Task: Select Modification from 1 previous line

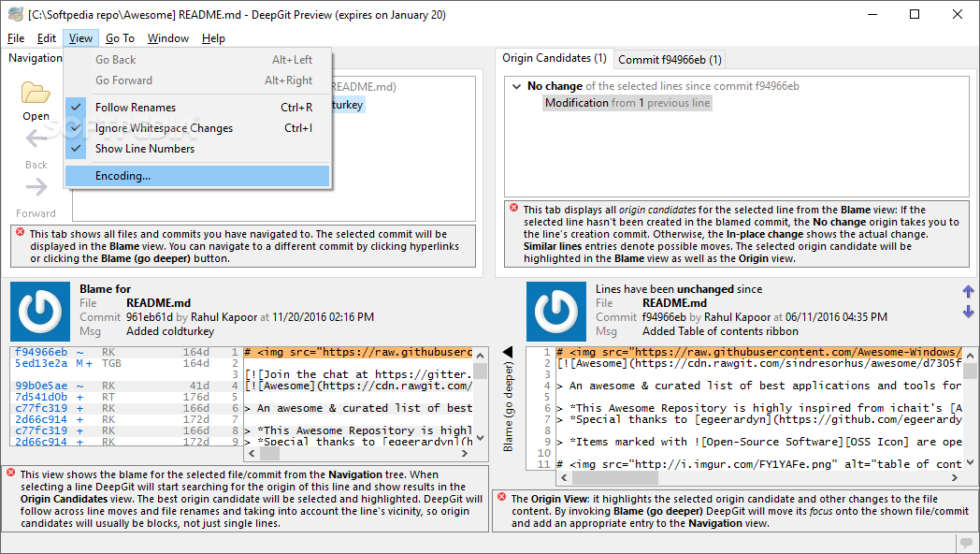Action: coord(627,103)
